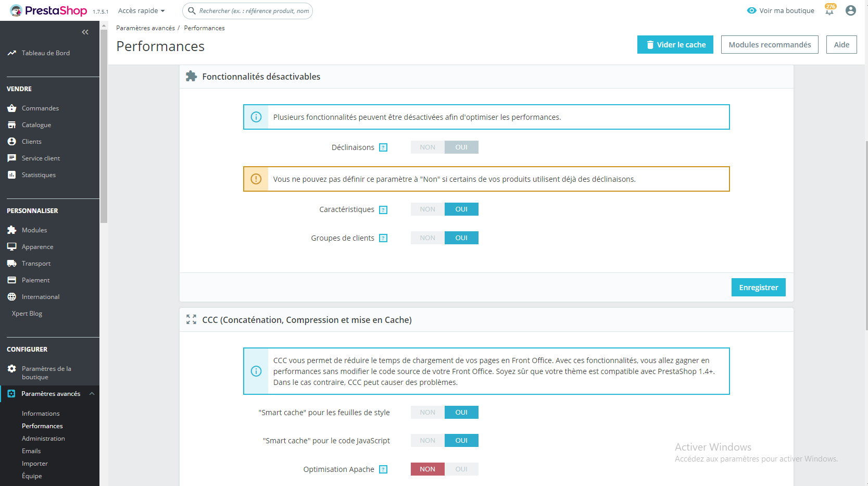Click the Paramètres de la boutique gear icon

[11, 369]
